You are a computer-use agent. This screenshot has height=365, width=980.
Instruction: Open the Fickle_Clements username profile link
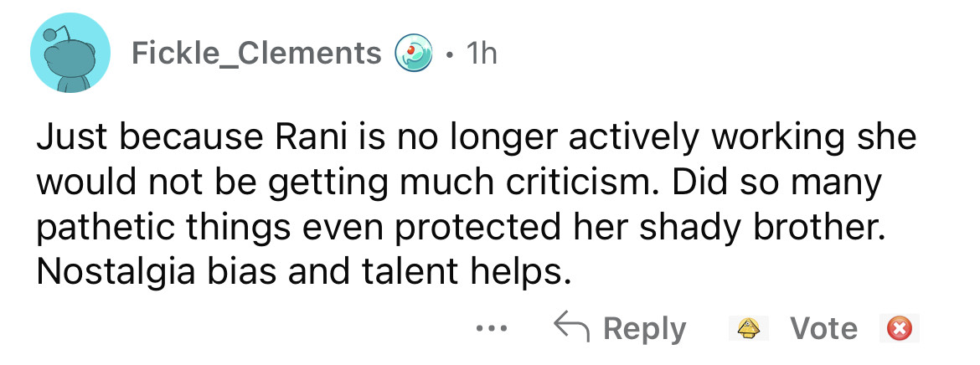(x=256, y=54)
